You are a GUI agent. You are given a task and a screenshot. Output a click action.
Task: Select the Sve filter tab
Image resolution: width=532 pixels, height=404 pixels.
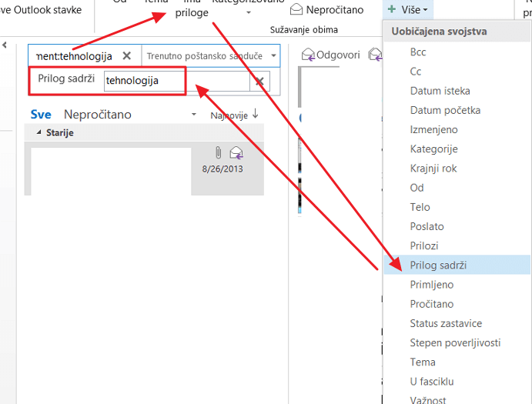point(41,115)
